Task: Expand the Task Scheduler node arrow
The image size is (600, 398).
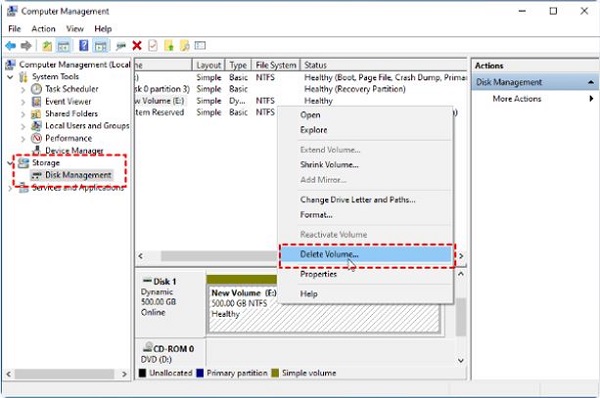Action: 23,90
